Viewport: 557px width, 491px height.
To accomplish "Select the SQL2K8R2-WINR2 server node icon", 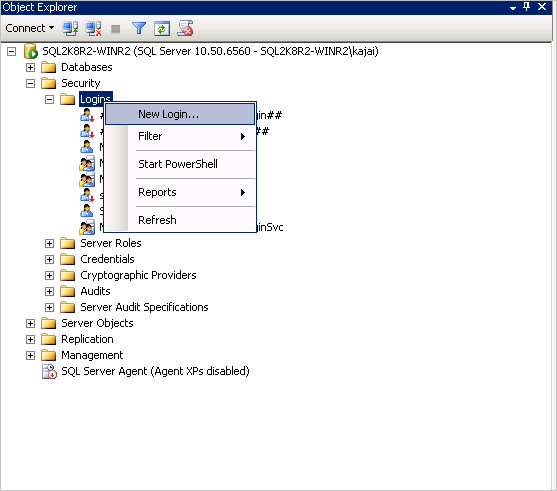I will click(31, 51).
